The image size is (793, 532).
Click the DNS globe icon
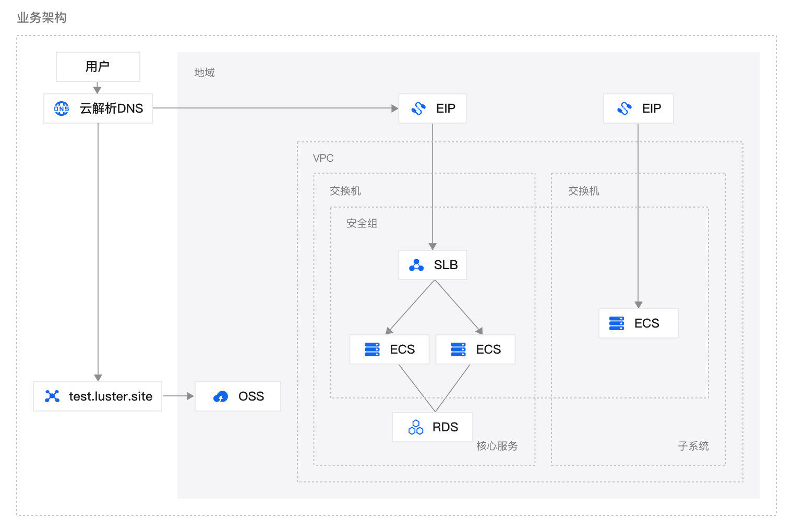pyautogui.click(x=62, y=108)
